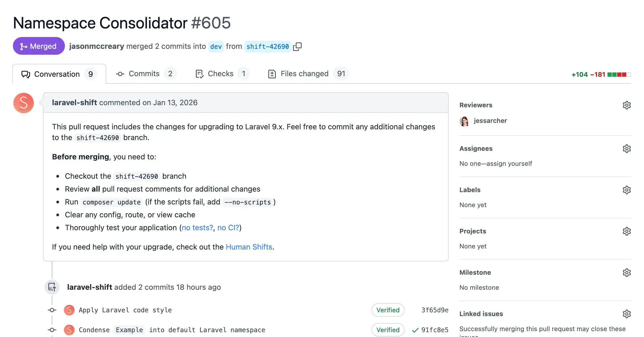
Task: Click the commit node icon beside Apply Laravel code style
Action: click(x=52, y=310)
